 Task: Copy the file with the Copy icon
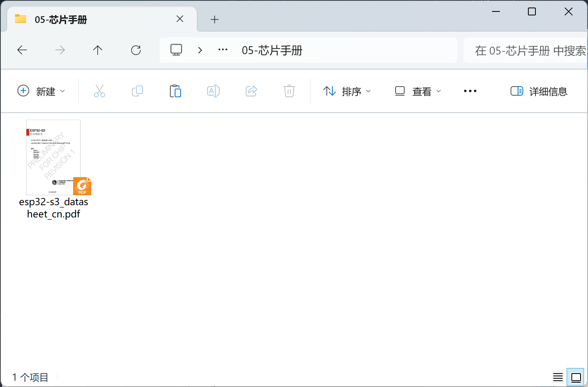[x=137, y=91]
